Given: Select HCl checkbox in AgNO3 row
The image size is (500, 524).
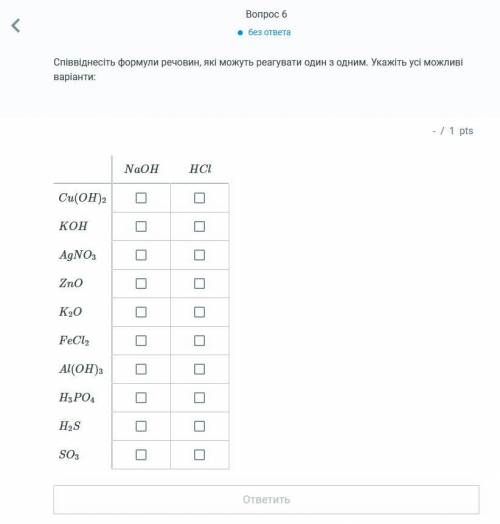Looking at the screenshot, I should click(x=200, y=255).
